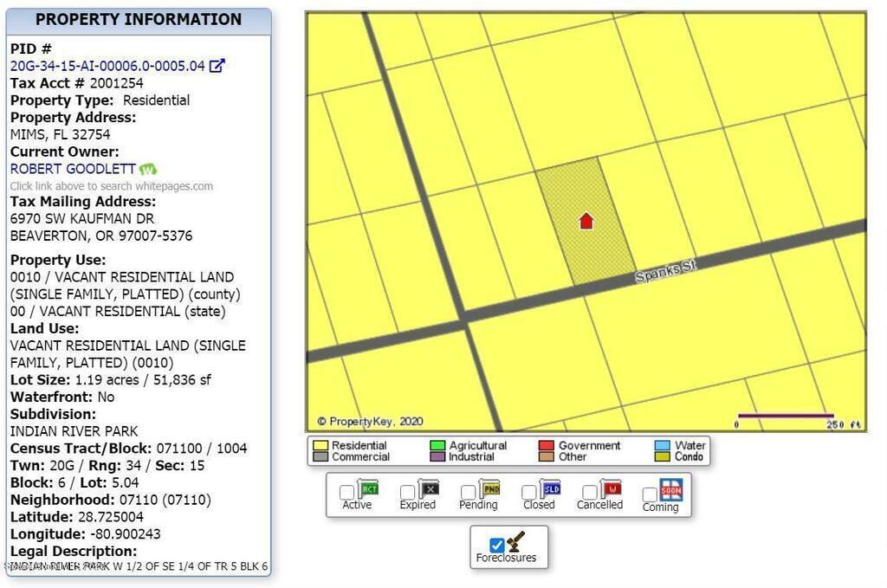Click the green whitepages icon beside owner name
The image size is (887, 588).
(148, 169)
